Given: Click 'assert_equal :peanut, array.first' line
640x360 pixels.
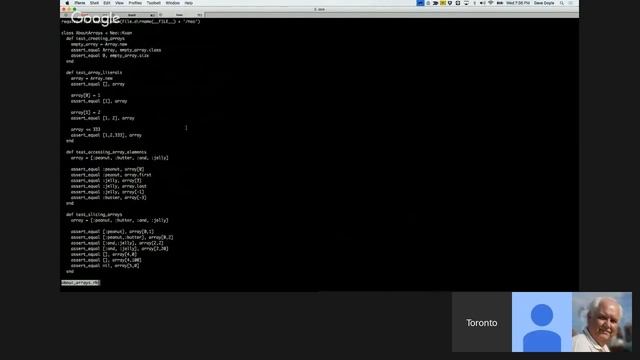Looking at the screenshot, I should click(111, 175).
